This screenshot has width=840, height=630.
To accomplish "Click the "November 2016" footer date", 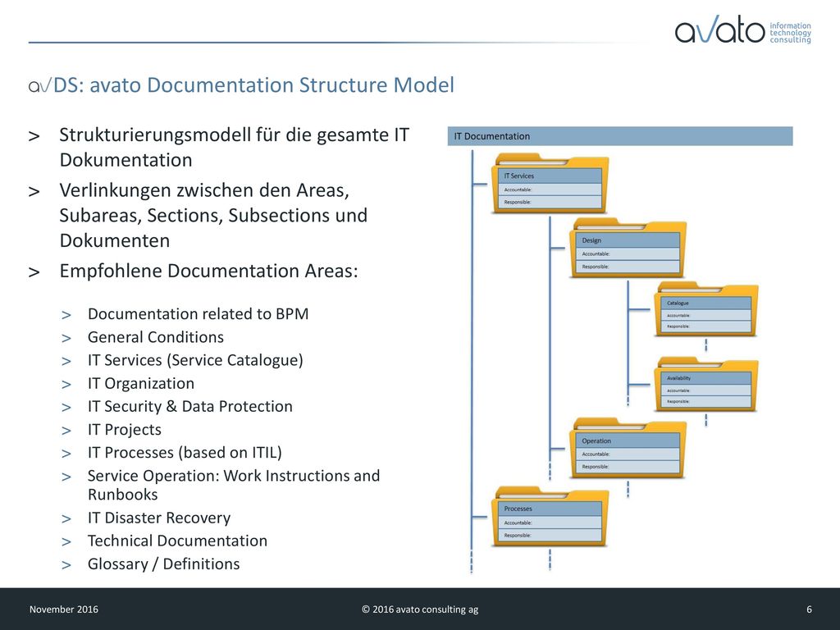I will [x=64, y=609].
